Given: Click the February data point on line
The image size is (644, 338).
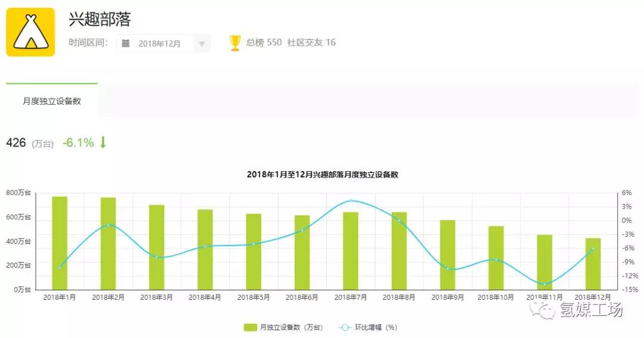Looking at the screenshot, I should pyautogui.click(x=108, y=225).
